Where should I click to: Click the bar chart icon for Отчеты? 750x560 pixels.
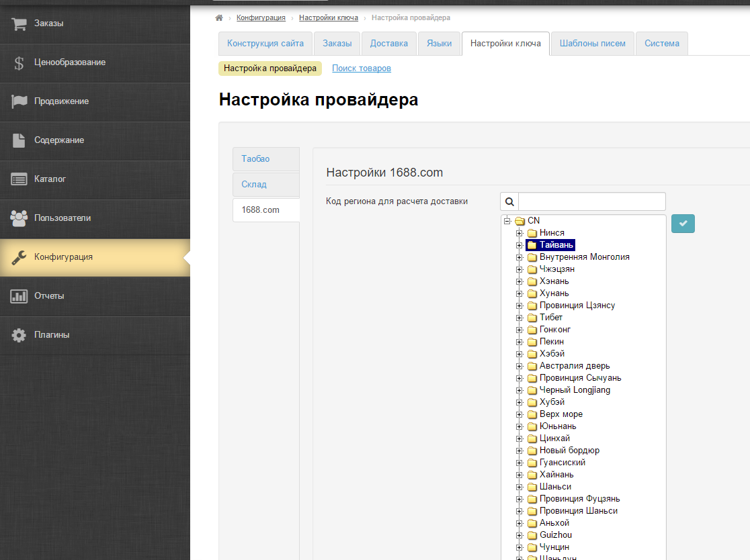(19, 295)
